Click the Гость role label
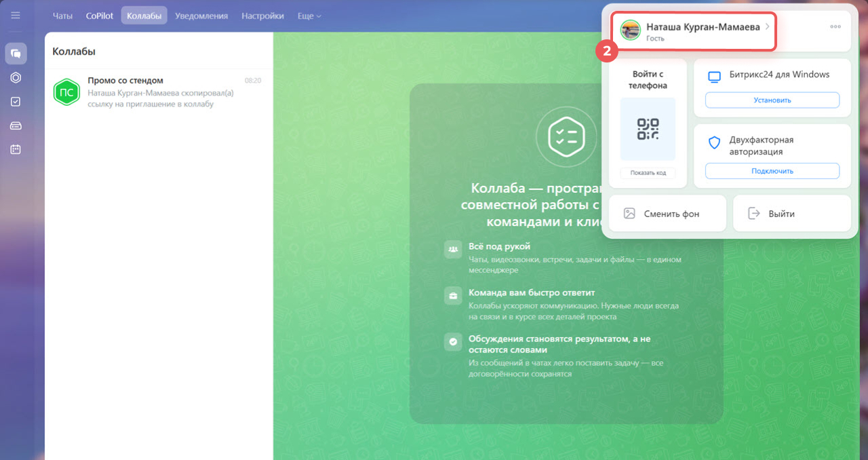 point(655,39)
